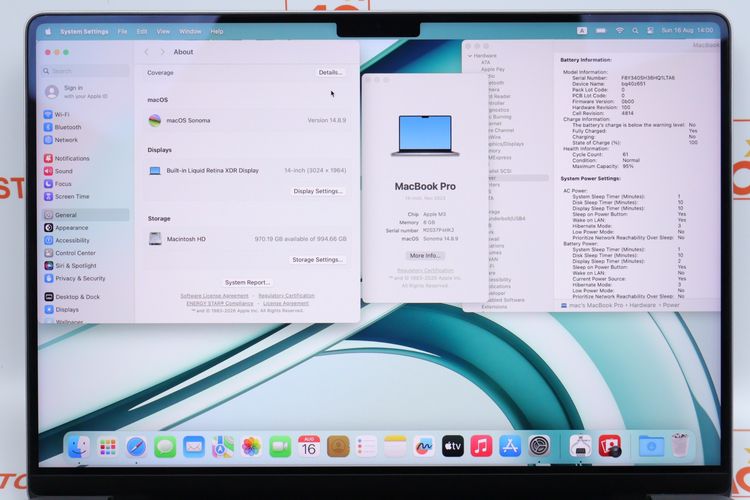Image resolution: width=750 pixels, height=500 pixels.
Task: Go forward using the toolbar arrow
Action: pos(163,52)
